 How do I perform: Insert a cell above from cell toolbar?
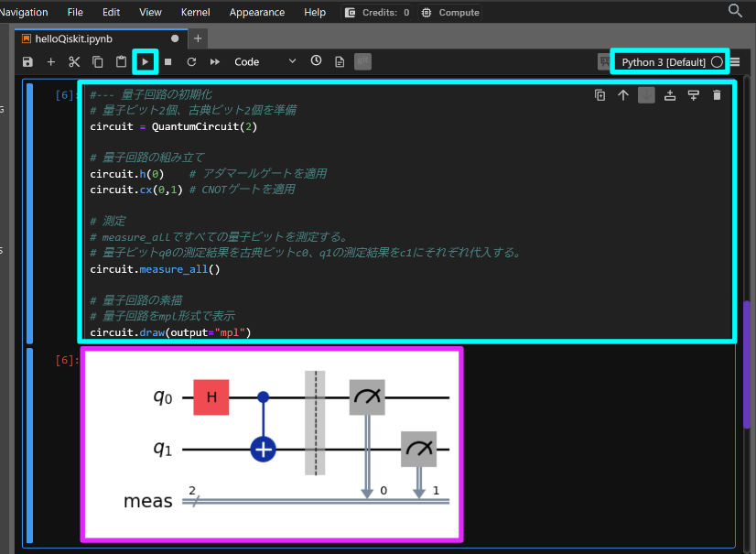pyautogui.click(x=670, y=95)
